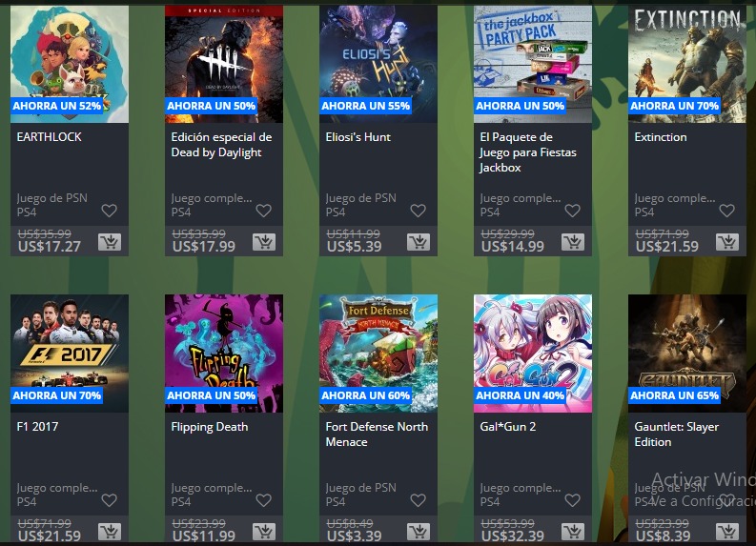Add F1 2017 to cart
Image resolution: width=756 pixels, height=546 pixels.
click(x=110, y=532)
